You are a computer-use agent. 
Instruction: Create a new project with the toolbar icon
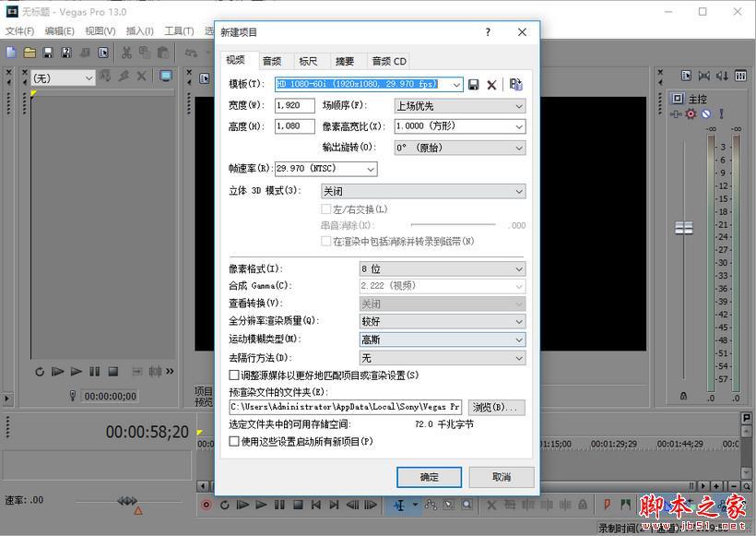[x=11, y=52]
